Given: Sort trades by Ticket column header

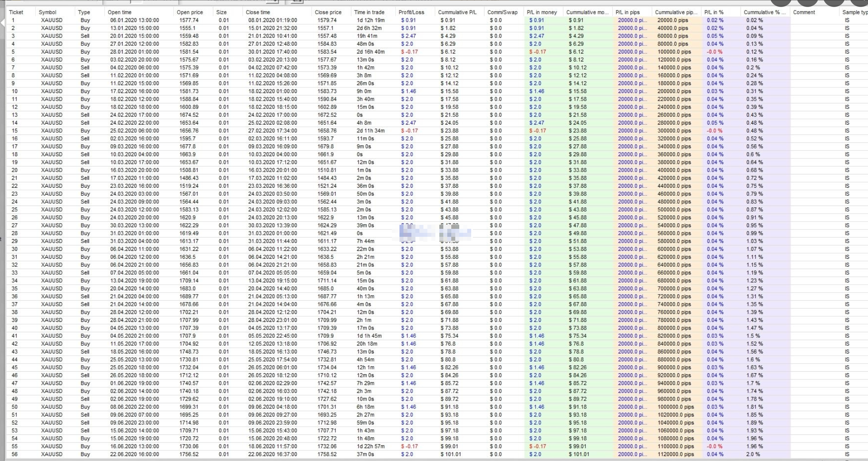Looking at the screenshot, I should pos(16,12).
